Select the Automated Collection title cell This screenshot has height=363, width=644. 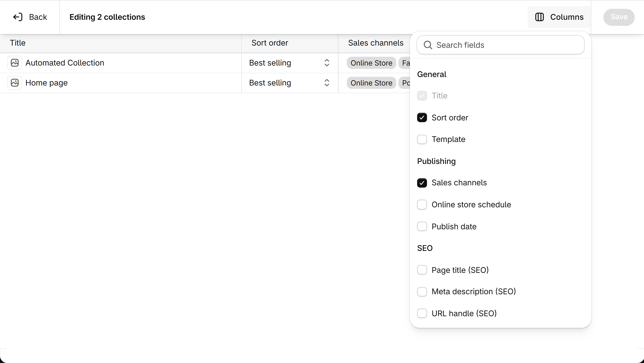121,63
